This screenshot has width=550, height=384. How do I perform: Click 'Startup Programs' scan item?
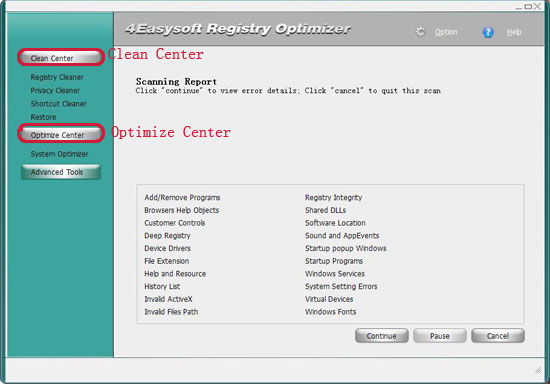tap(334, 261)
